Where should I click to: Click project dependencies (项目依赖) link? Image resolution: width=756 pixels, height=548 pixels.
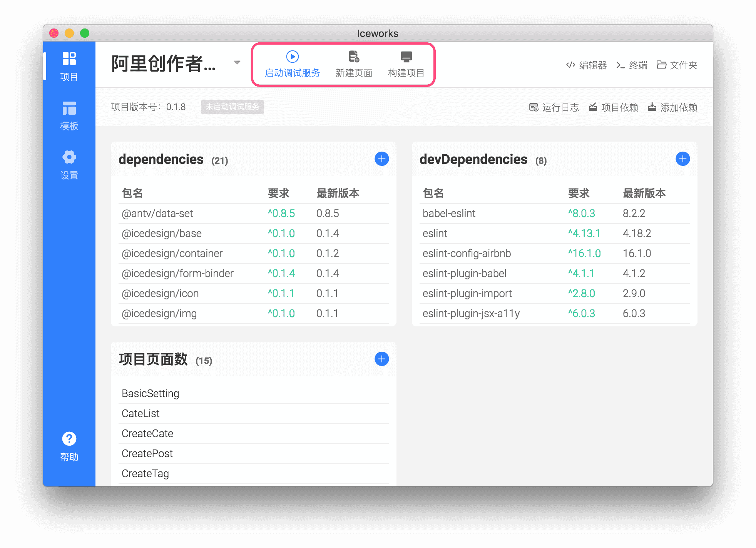614,107
